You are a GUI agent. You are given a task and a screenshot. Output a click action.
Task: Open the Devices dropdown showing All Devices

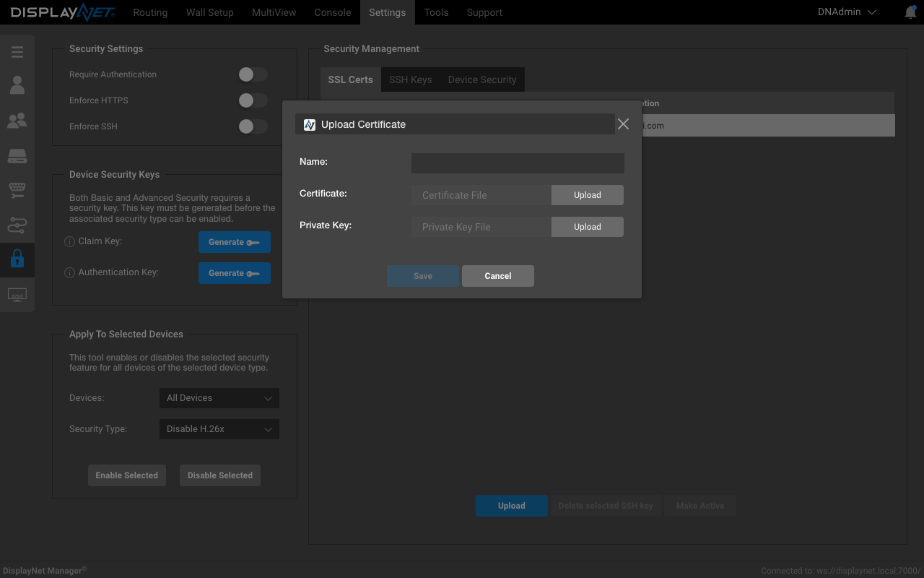(x=219, y=398)
